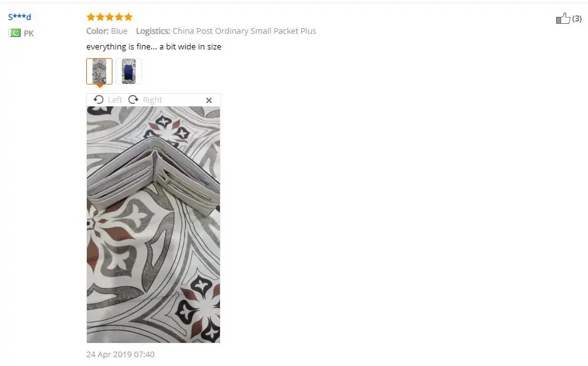The width and height of the screenshot is (588, 366).
Task: Select the first wallet photo thumbnail
Action: click(x=99, y=71)
